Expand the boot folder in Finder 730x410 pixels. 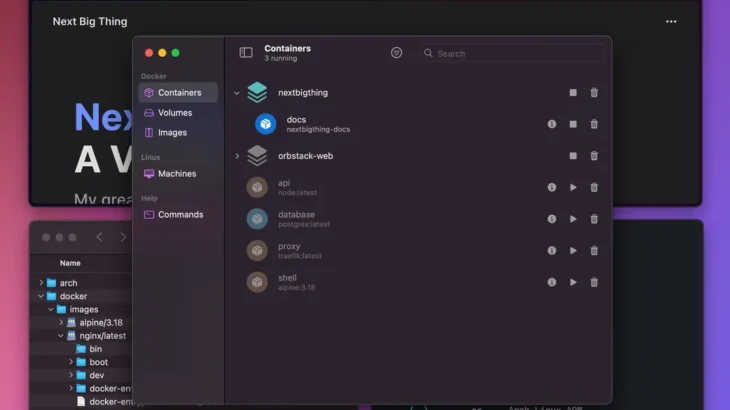71,362
